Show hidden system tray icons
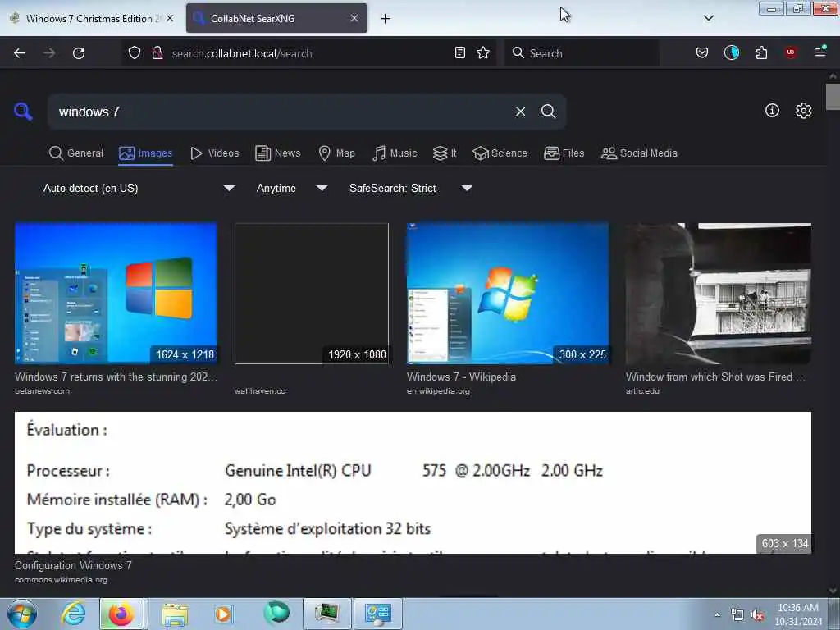Screen dimensions: 840x630 [x=717, y=615]
